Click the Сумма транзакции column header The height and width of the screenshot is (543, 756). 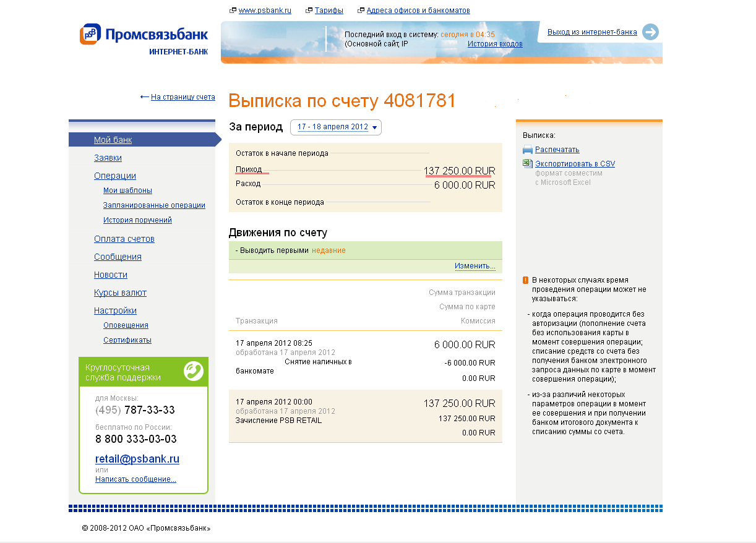462,293
